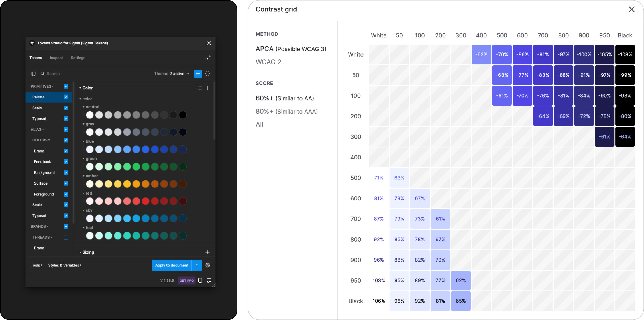Select the WCAG 2 method option

pos(268,62)
